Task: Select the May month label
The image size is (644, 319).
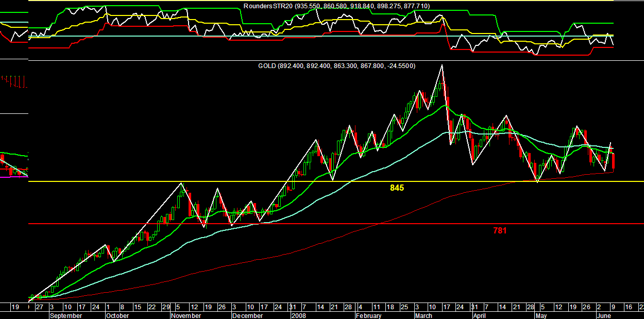Action: click(541, 315)
